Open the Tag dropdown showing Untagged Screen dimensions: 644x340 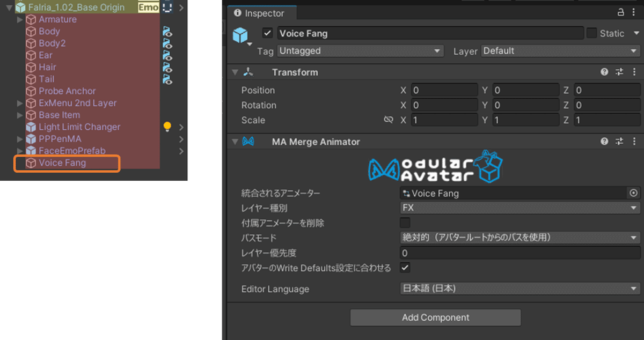click(361, 51)
